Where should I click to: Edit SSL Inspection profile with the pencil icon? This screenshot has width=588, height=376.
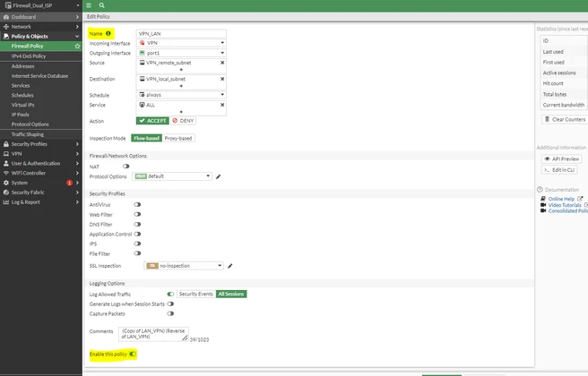coord(230,266)
